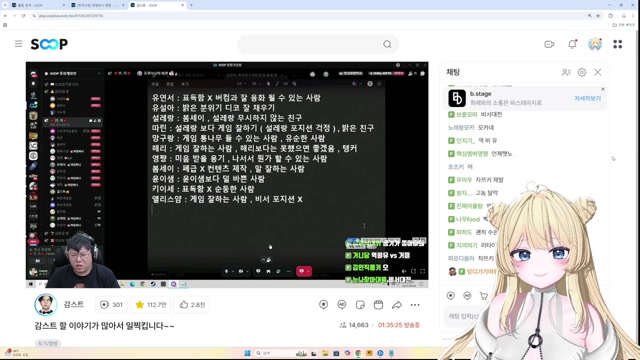Open the 감스트 channel name link
Image resolution: width=640 pixels, height=360 pixels.
coord(73,304)
